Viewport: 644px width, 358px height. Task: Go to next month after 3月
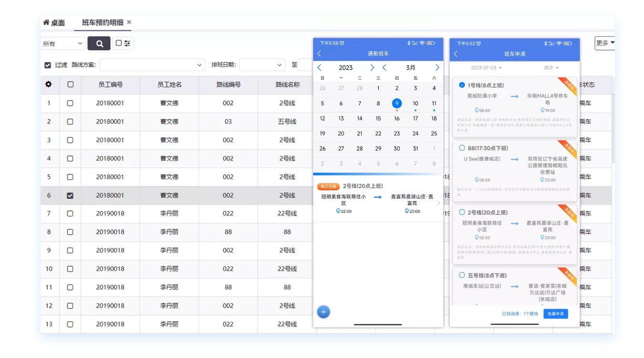[x=437, y=68]
